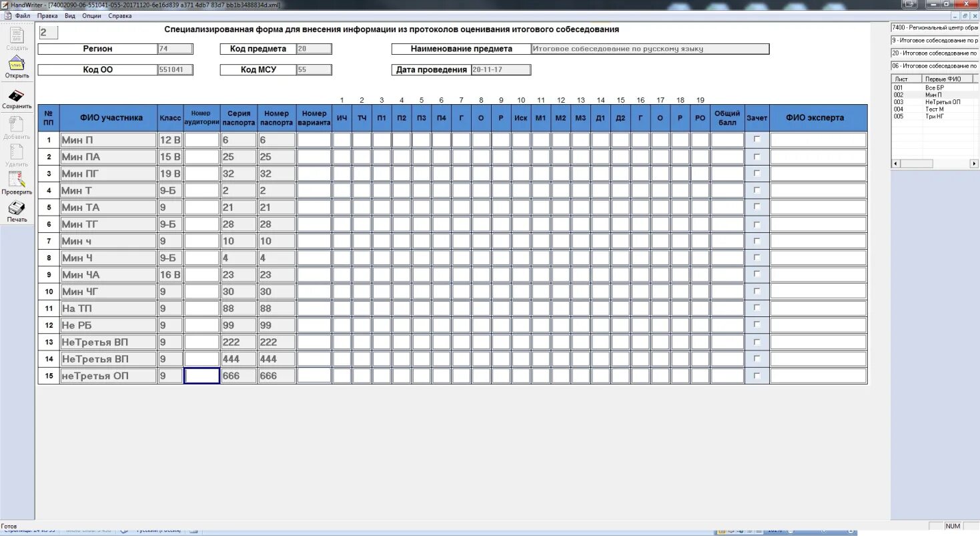
Task: Toggle the Зачет checkbox for Мин ТА
Action: 757,207
